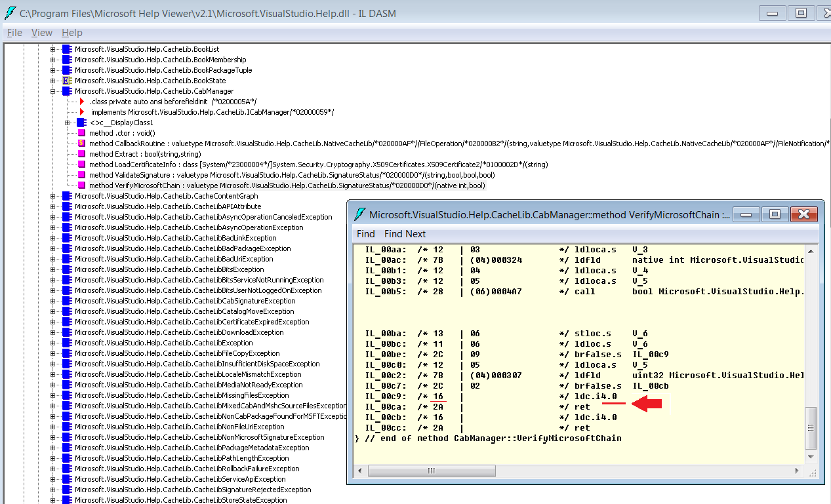Click the end of method CabManager line
Viewport: 831px width, 504px height.
pyautogui.click(x=488, y=438)
